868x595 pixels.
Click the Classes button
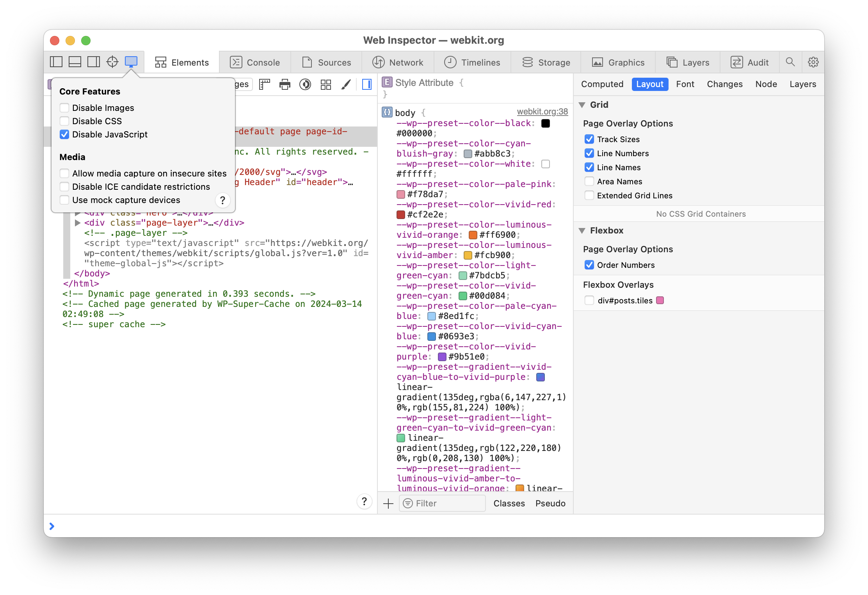click(509, 504)
